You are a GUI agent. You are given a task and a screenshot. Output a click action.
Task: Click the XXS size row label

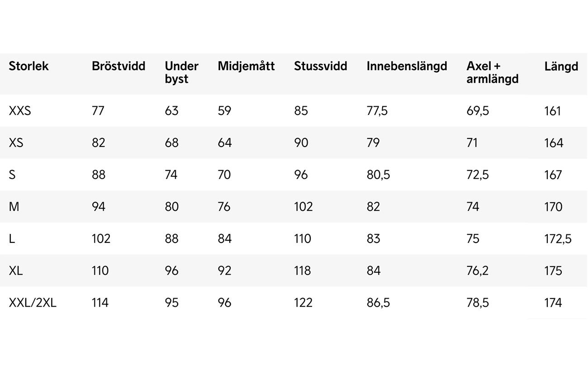[x=20, y=111]
